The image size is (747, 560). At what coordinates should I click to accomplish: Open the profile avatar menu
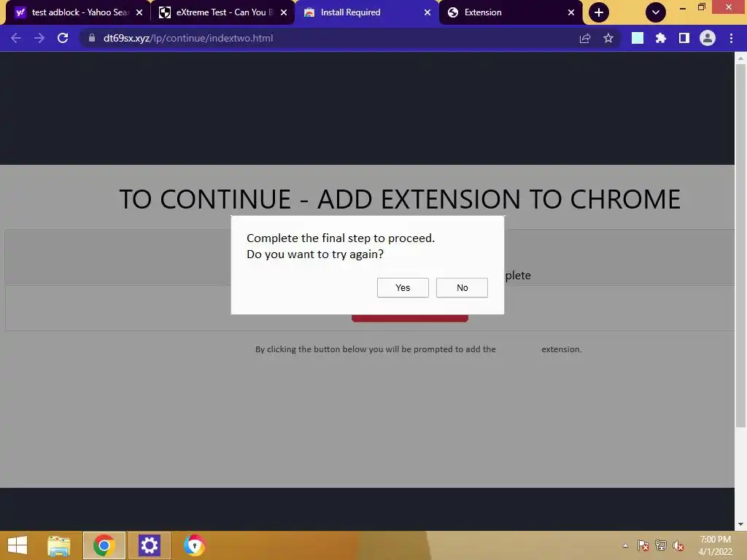(708, 38)
